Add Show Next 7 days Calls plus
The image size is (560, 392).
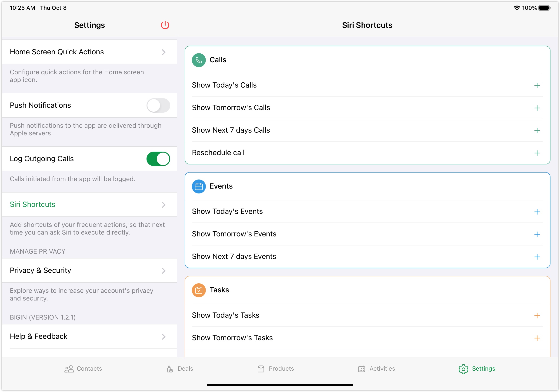coord(537,131)
